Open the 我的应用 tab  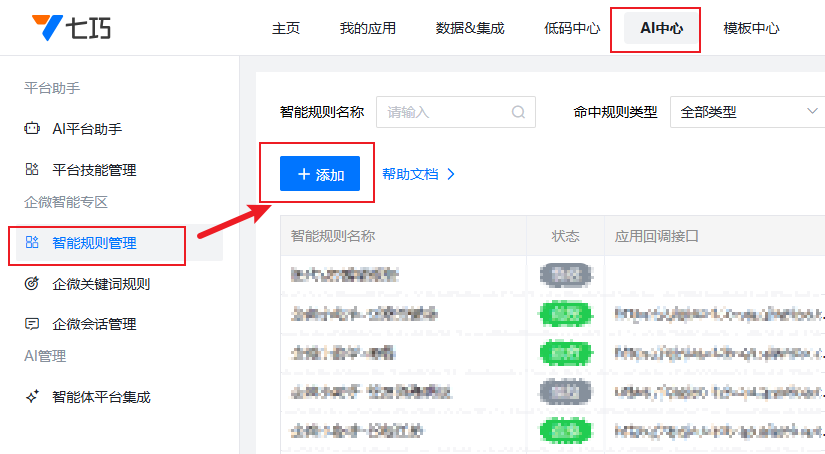point(367,28)
